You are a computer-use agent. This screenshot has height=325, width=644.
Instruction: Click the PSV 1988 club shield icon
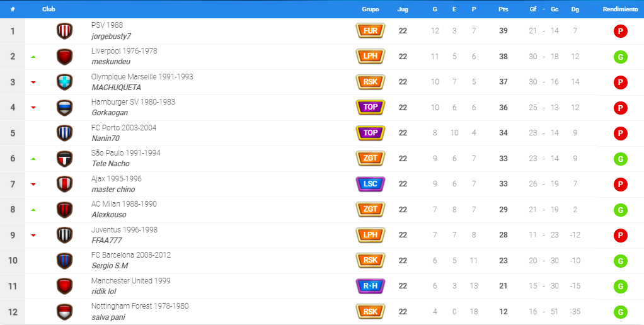[64, 31]
